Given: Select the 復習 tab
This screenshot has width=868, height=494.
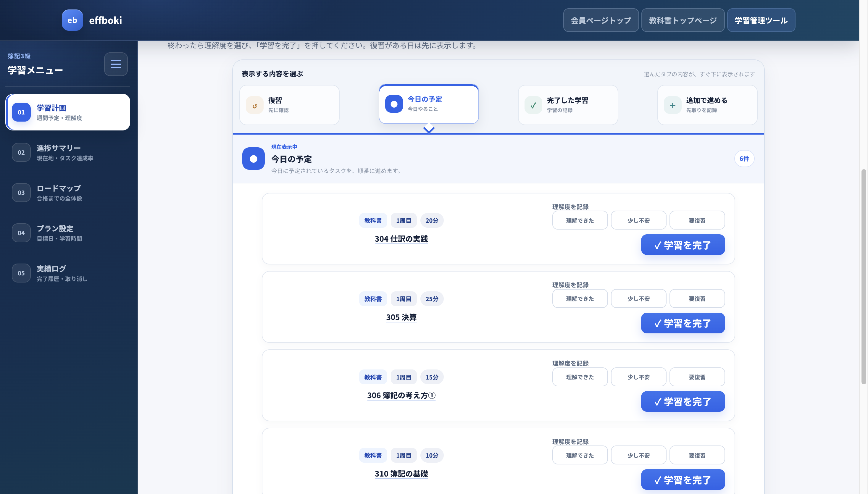Looking at the screenshot, I should 289,105.
